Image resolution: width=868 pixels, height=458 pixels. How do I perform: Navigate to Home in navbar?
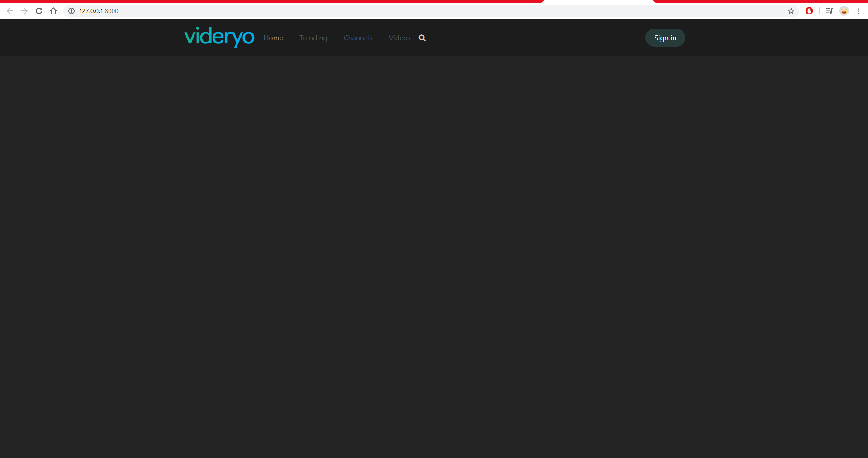pos(273,38)
